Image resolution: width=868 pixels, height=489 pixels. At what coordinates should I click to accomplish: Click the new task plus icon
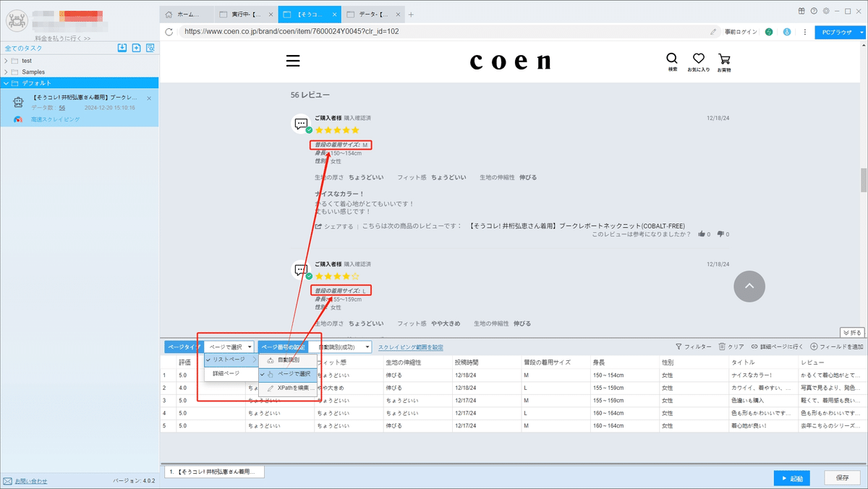click(x=136, y=48)
